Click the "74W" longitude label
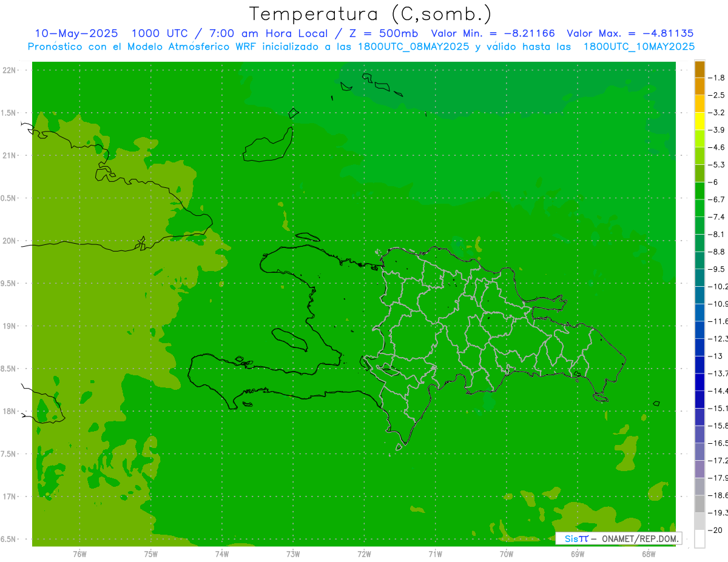The width and height of the screenshot is (728, 562). click(x=222, y=554)
